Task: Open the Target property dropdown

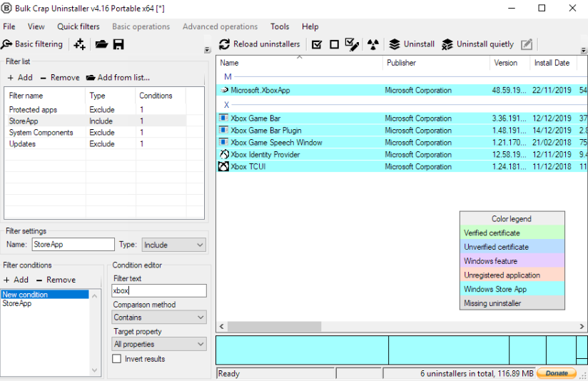Action: tap(159, 344)
